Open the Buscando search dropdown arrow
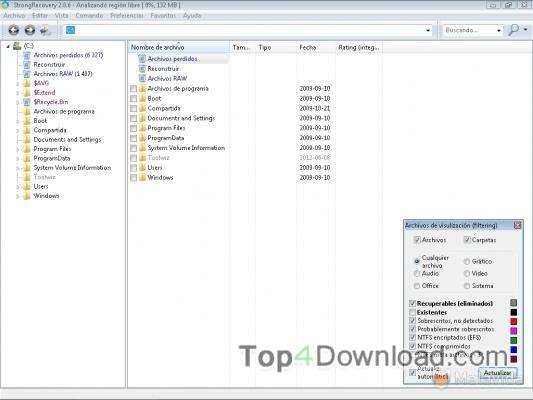Screen dimensions: 533x400 [499, 31]
